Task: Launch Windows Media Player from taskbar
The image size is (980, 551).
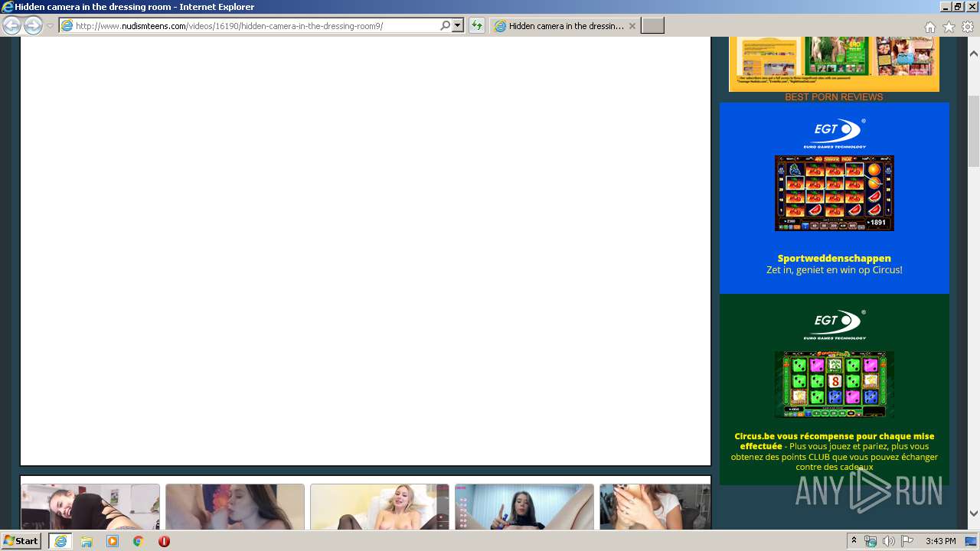Action: click(113, 541)
